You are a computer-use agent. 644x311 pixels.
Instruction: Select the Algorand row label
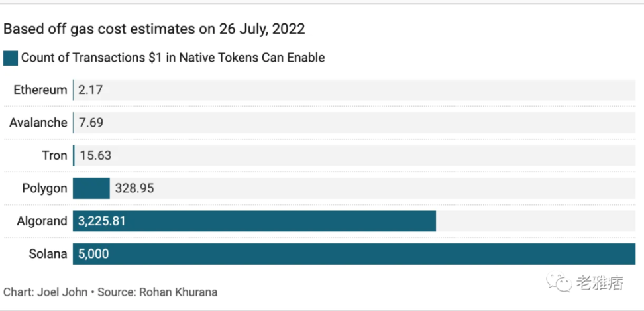42,221
